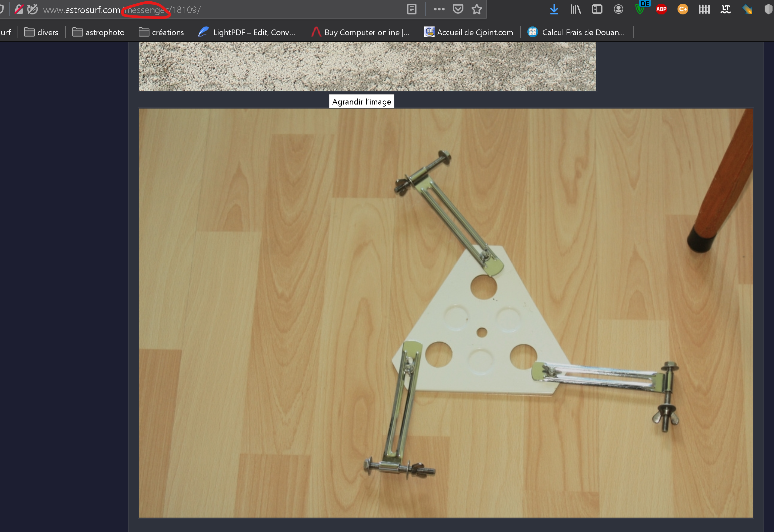Click the Adblock Plus ABP extension

(661, 9)
